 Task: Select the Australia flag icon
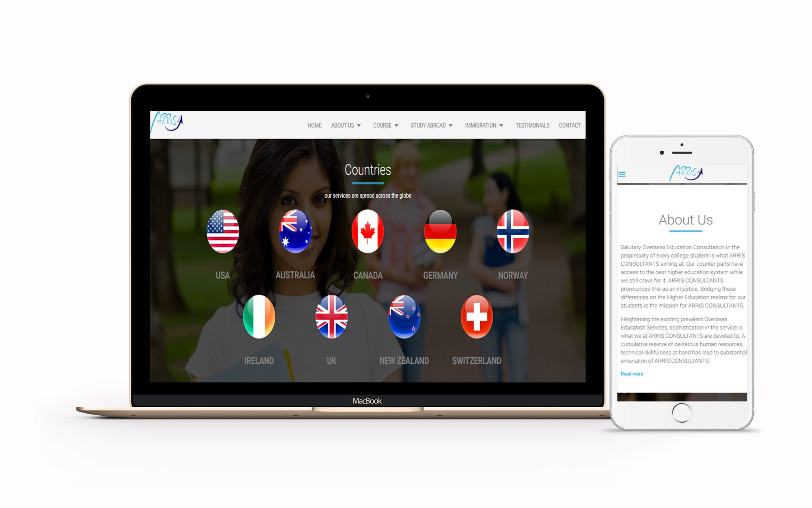click(295, 230)
